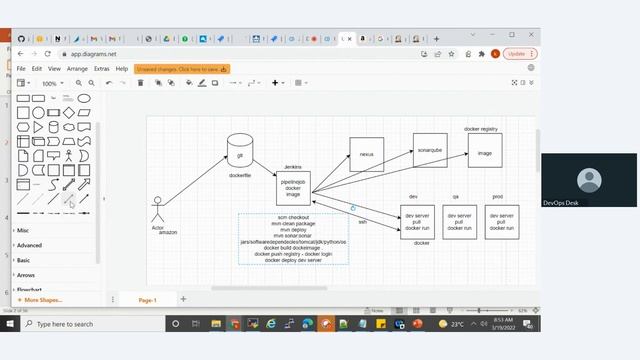Open the line color pencil tool
This screenshot has height=360, width=640.
pos(202,83)
